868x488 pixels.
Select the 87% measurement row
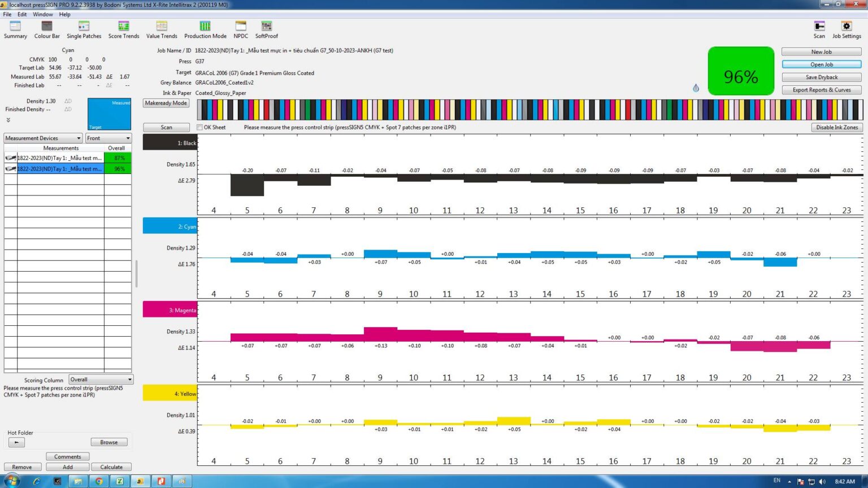pyautogui.click(x=68, y=158)
